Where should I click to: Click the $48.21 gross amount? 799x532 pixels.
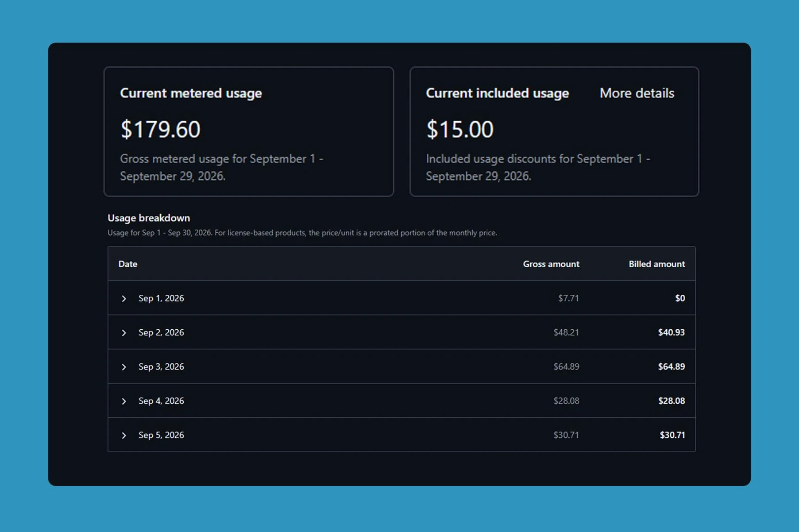(x=566, y=332)
